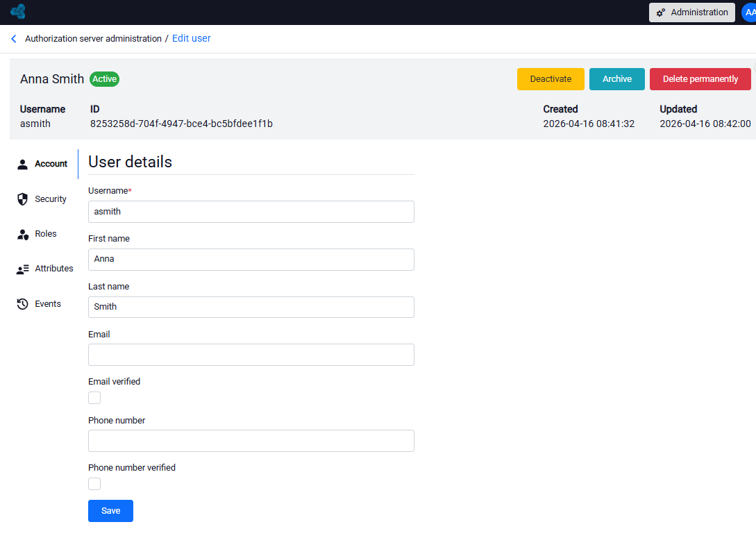The width and height of the screenshot is (756, 538).
Task: Enable the Email verified checkbox
Action: coord(94,398)
